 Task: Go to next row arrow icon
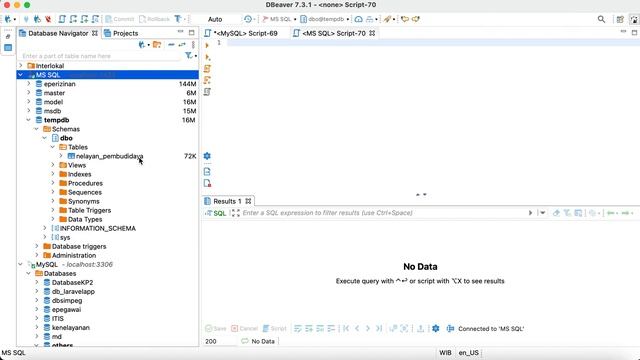tap(368, 329)
